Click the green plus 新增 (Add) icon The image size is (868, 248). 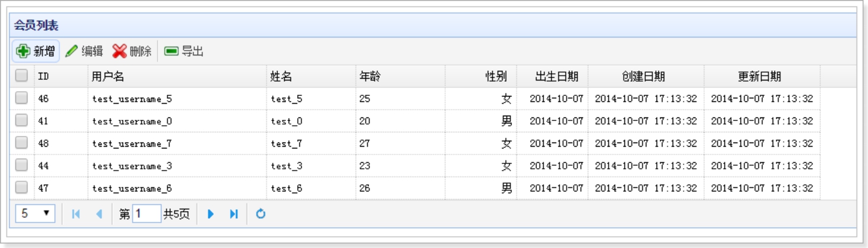[x=23, y=51]
